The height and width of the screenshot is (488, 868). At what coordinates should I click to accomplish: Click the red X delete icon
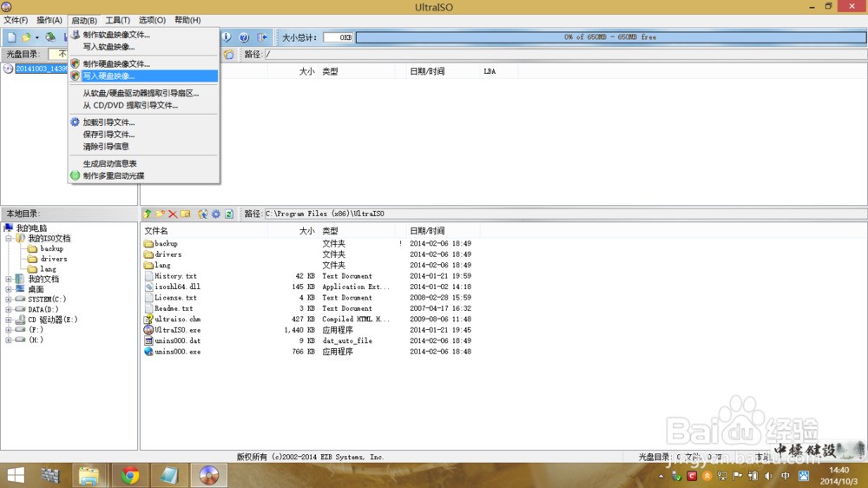173,214
